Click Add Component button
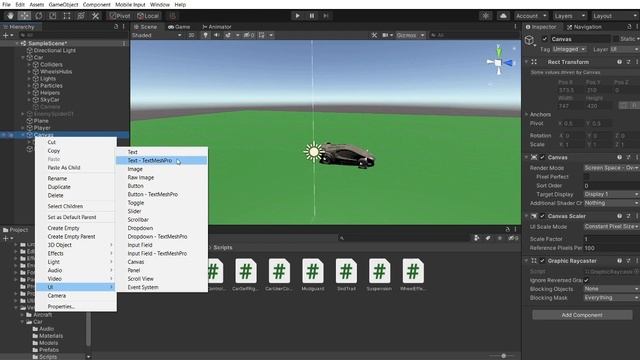The image size is (640, 360). (x=582, y=315)
